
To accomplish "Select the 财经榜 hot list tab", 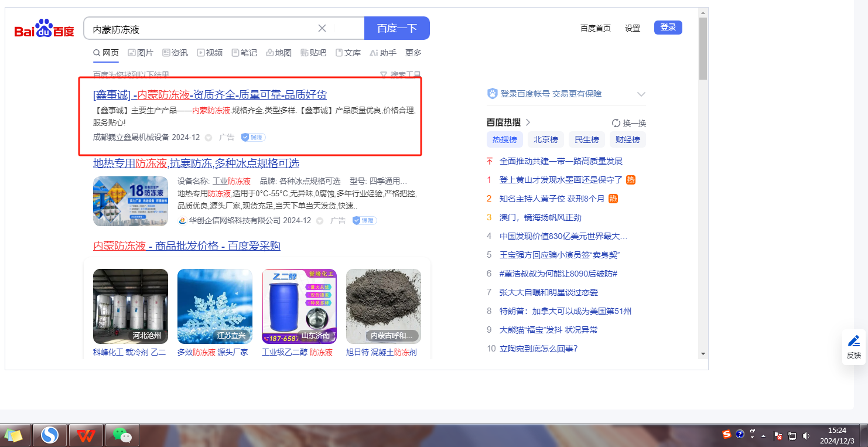I will pyautogui.click(x=628, y=139).
